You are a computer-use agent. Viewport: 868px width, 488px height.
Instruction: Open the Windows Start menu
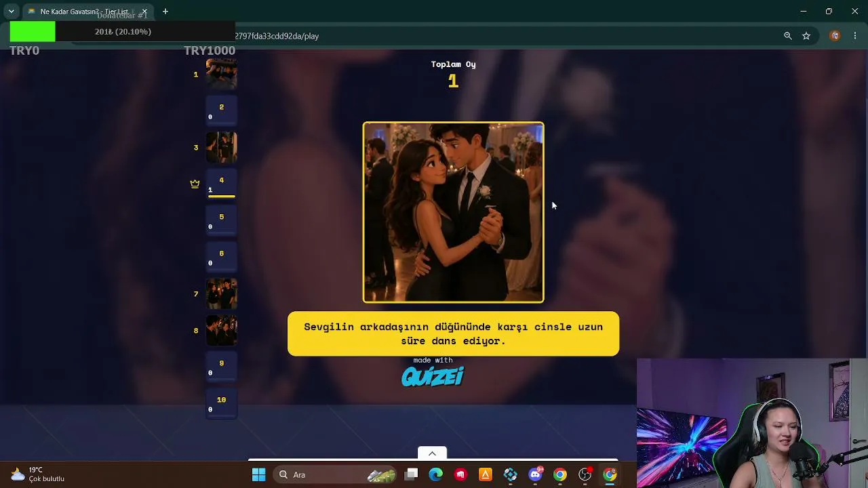(258, 475)
